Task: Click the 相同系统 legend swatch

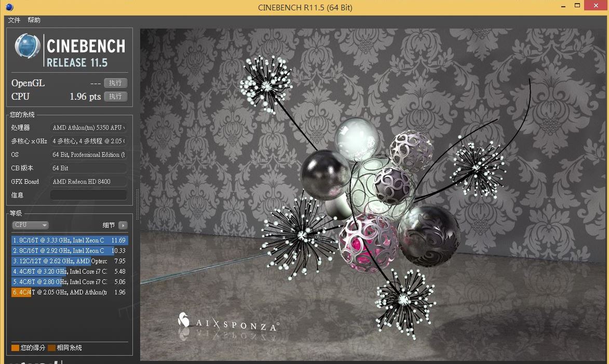Action: (x=51, y=348)
